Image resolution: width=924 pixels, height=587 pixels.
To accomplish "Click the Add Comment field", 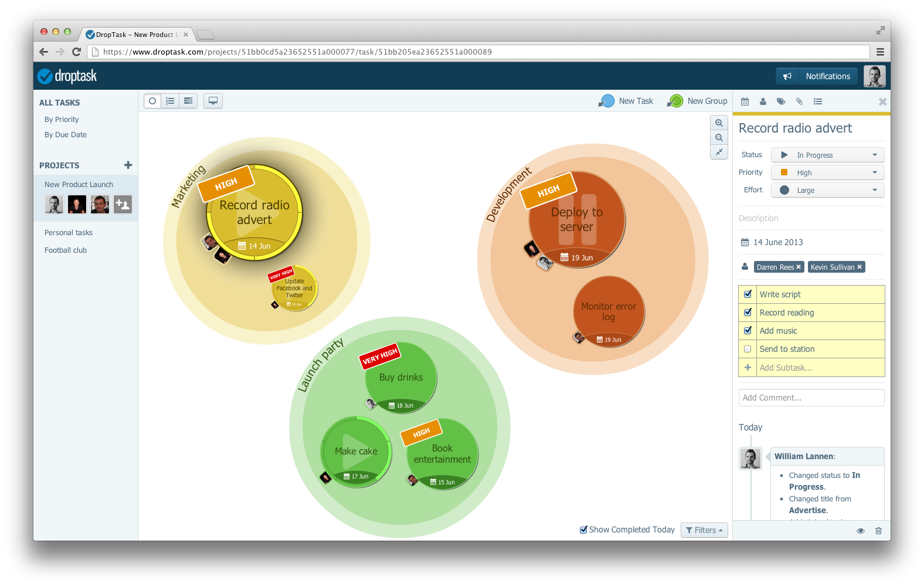I will 811,398.
